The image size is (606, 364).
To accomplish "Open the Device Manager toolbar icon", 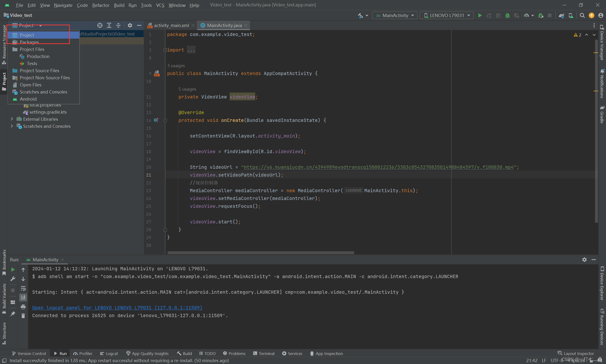I will (x=571, y=15).
